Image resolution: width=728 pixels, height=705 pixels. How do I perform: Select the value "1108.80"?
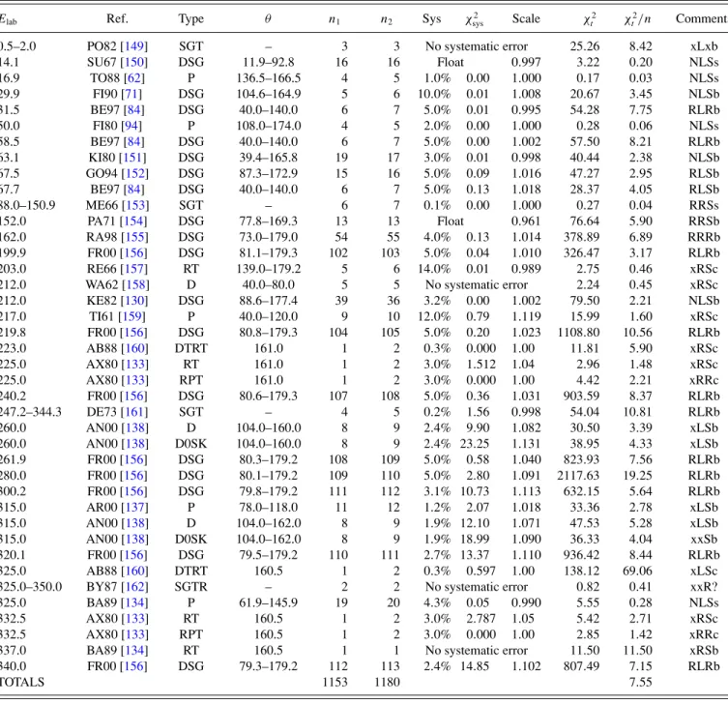point(578,332)
